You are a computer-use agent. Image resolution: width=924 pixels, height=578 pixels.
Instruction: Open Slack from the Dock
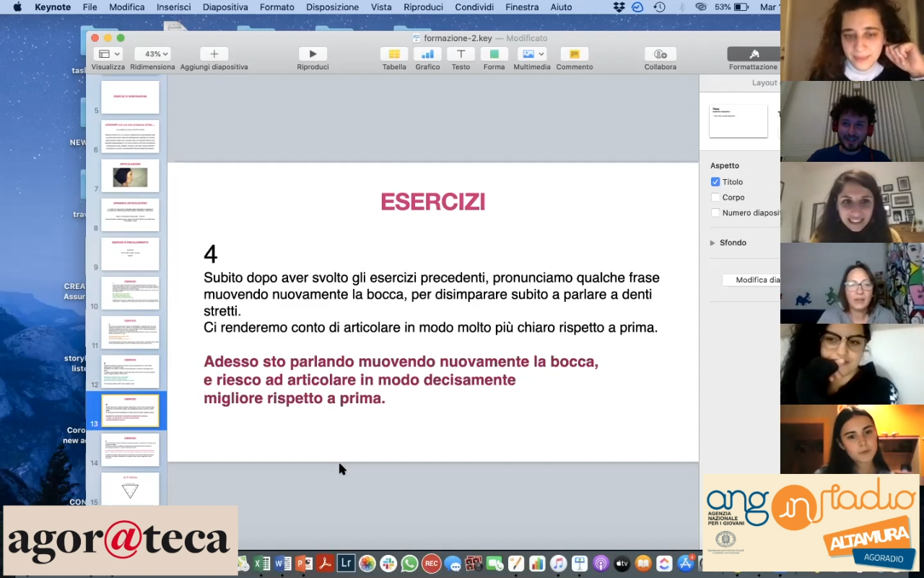(x=388, y=564)
